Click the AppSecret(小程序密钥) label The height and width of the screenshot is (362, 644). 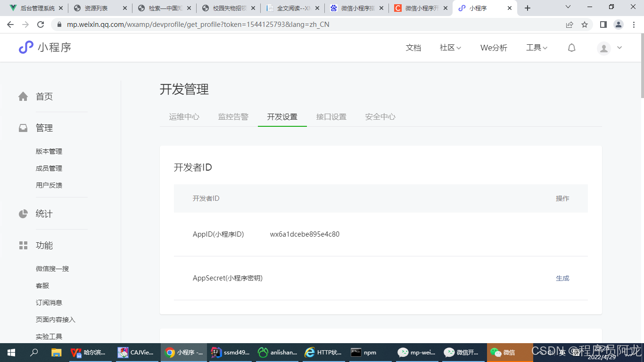pos(228,278)
